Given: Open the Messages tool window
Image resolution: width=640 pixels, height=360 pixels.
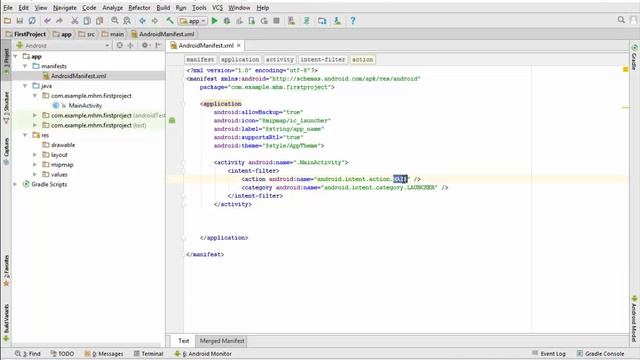Looking at the screenshot, I should coord(104,353).
